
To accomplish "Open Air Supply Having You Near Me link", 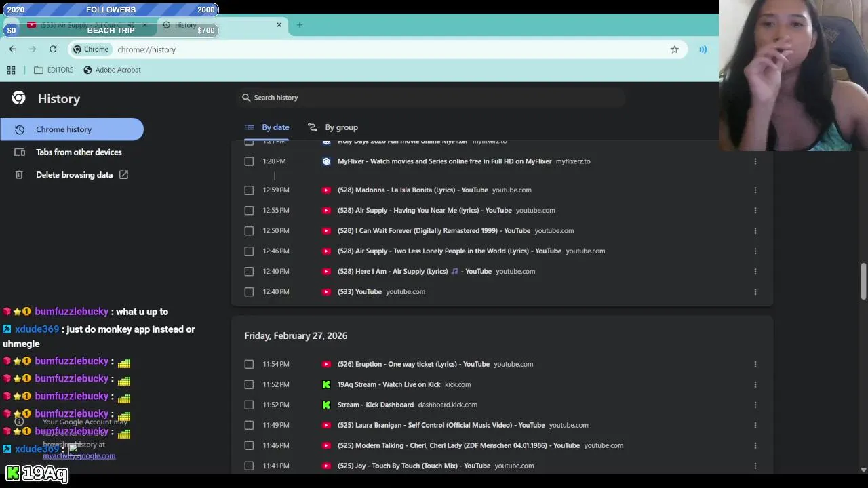I will click(x=425, y=211).
